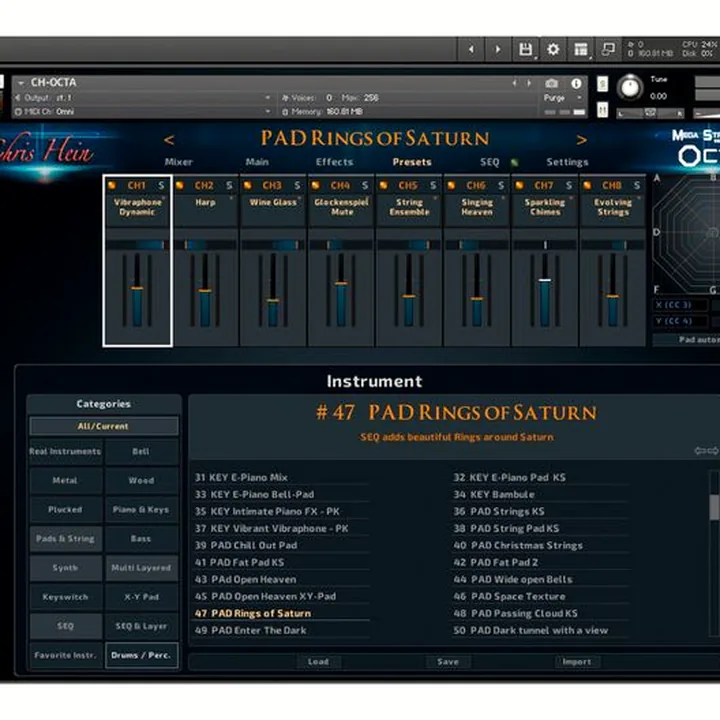Solo channel CH1 with its S button
This screenshot has width=720, height=720.
(x=161, y=185)
